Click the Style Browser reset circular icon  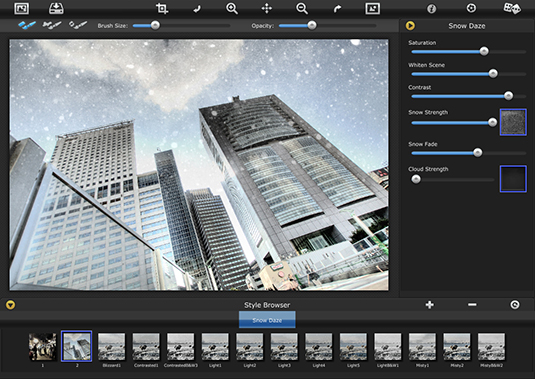(x=515, y=304)
